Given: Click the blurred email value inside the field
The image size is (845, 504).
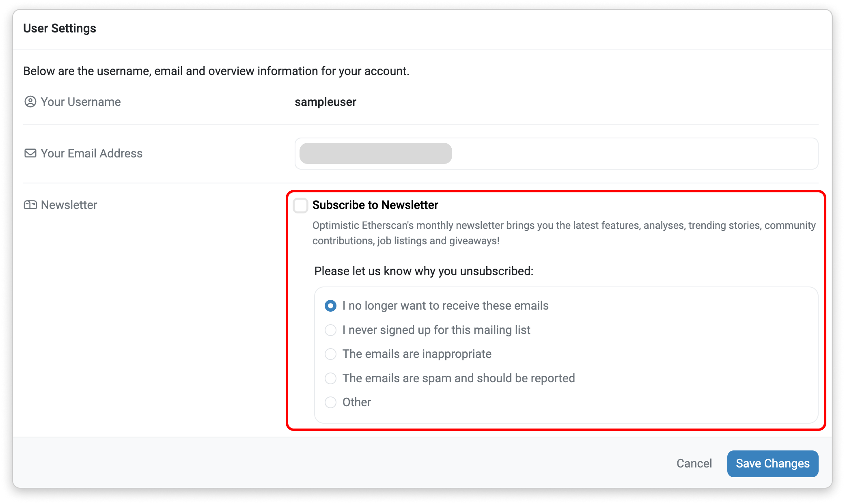Looking at the screenshot, I should click(x=376, y=153).
